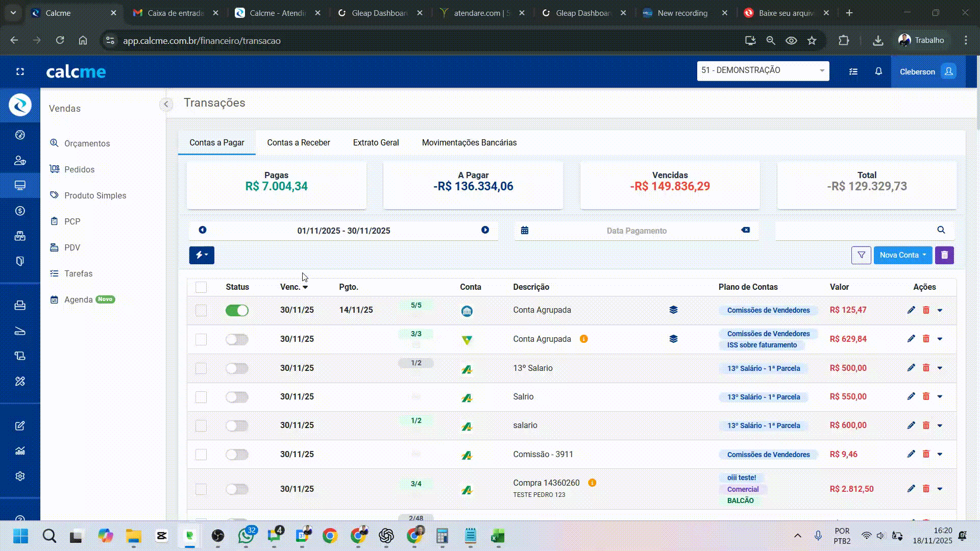Click the purple trash icon
980x551 pixels.
pos(944,255)
